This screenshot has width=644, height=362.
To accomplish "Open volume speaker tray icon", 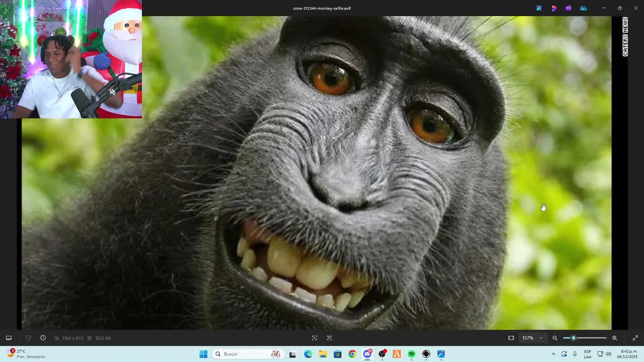I will [x=608, y=354].
